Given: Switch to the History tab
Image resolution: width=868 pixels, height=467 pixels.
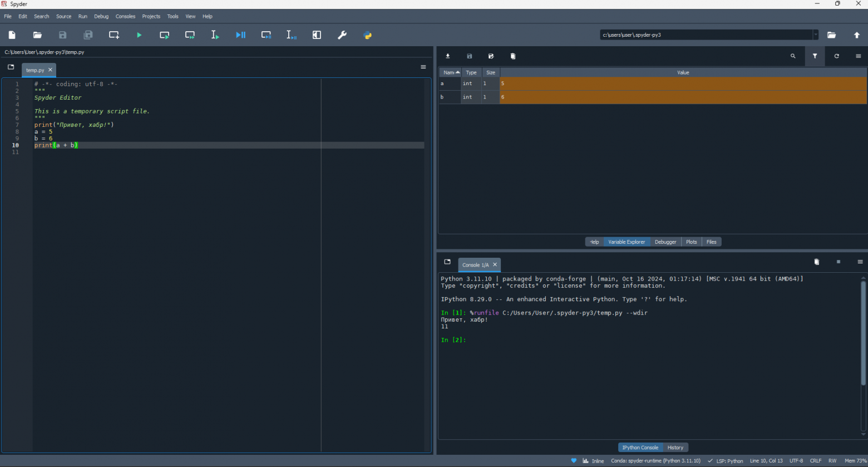Looking at the screenshot, I should coord(675,448).
